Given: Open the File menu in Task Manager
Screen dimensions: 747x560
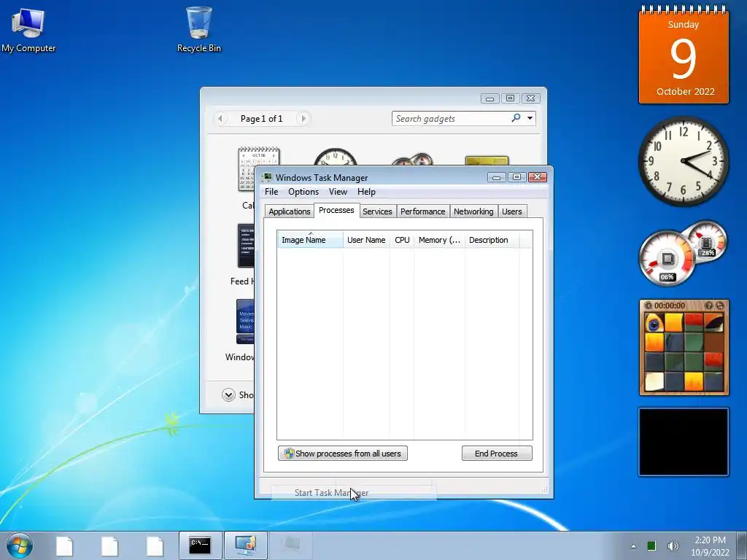Looking at the screenshot, I should tap(271, 192).
